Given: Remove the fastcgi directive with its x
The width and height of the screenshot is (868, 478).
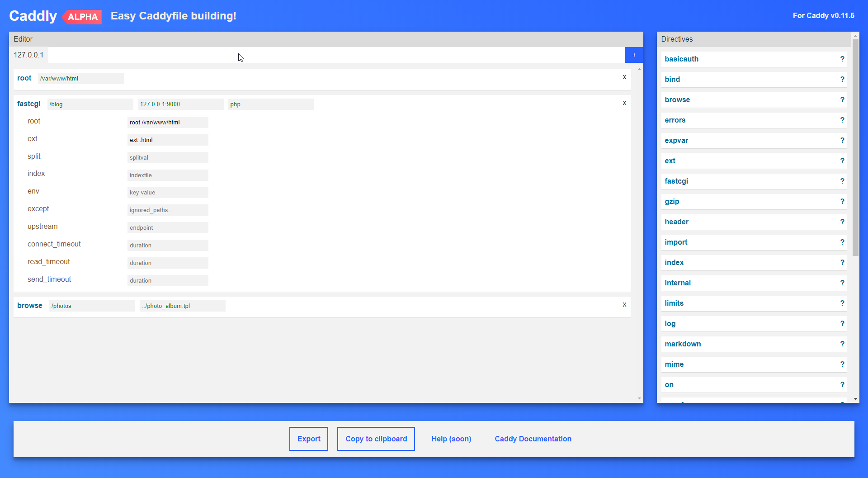Looking at the screenshot, I should click(624, 103).
